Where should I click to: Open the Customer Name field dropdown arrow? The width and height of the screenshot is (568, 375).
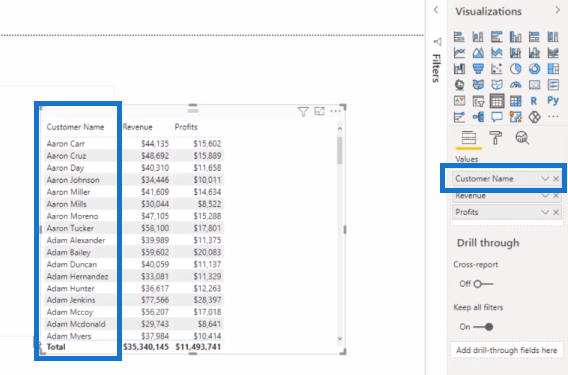545,179
